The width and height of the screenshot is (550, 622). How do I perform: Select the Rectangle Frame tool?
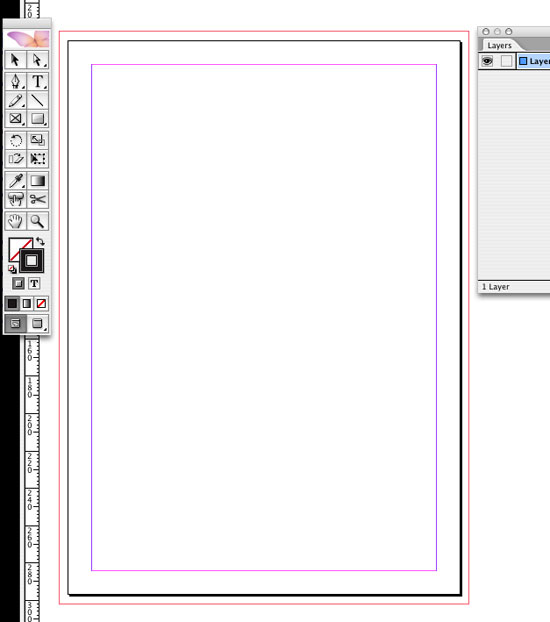(15, 119)
